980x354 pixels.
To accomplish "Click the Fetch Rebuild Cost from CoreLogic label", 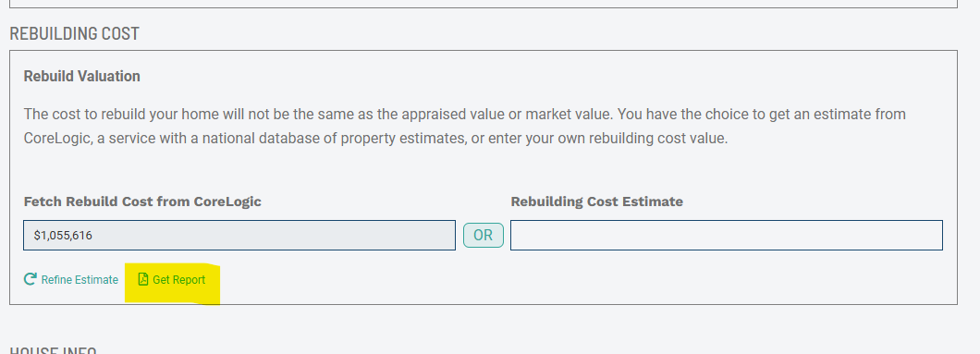I will pyautogui.click(x=142, y=201).
